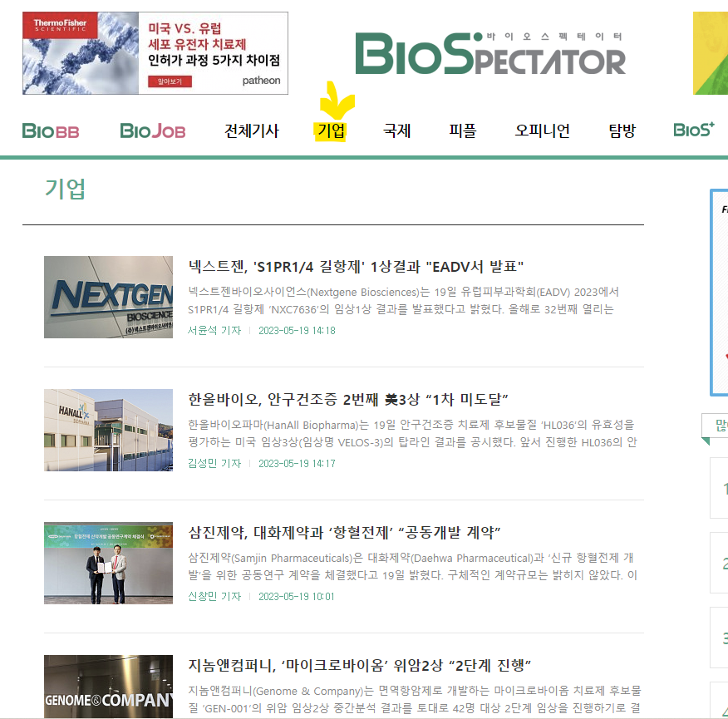Screen dimensions: 728x719
Task: Select the 전체기사 menu item
Action: tap(252, 131)
